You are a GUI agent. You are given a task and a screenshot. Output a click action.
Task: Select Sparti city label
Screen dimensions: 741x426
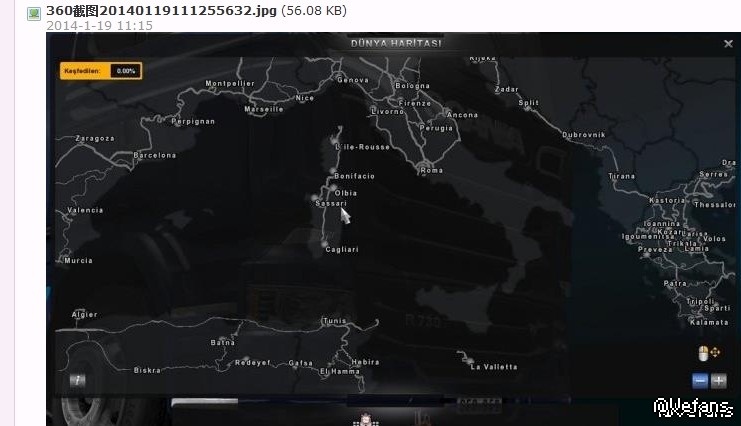tap(717, 308)
